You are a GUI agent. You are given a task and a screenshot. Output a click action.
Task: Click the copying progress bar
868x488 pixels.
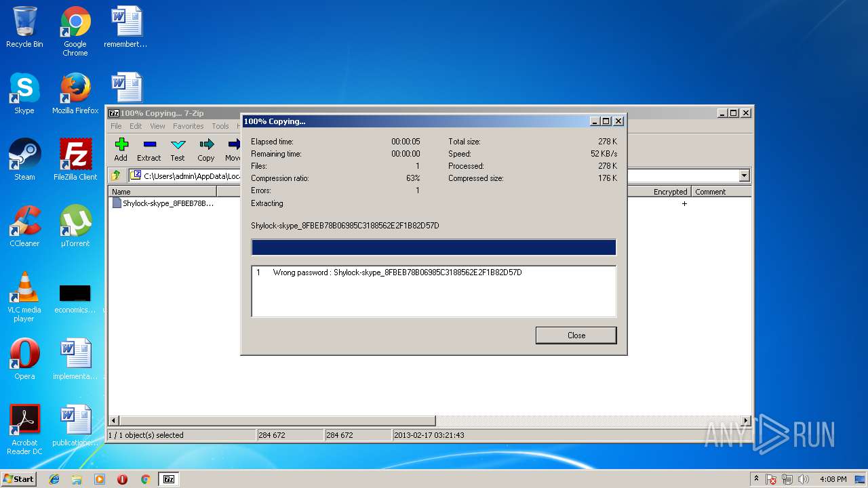433,247
